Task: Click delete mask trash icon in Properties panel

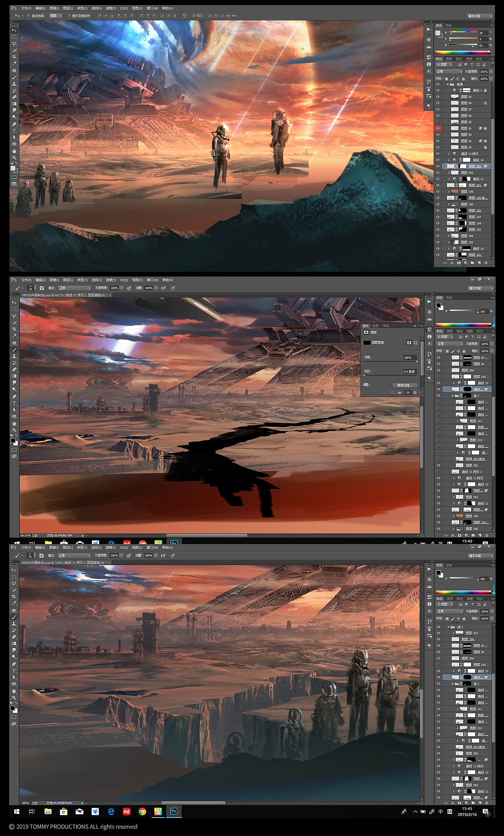Action: pos(415,392)
